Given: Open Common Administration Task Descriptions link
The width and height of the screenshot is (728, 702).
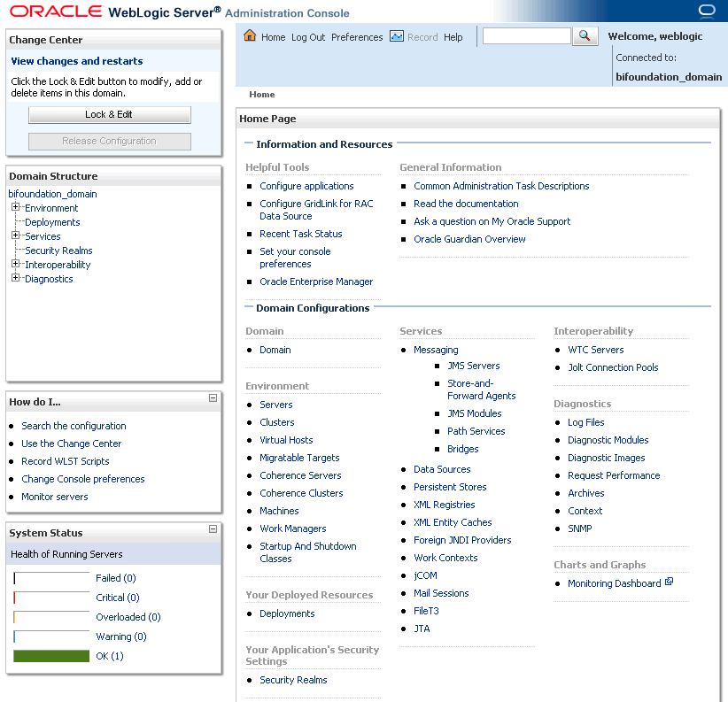Looking at the screenshot, I should (x=501, y=186).
